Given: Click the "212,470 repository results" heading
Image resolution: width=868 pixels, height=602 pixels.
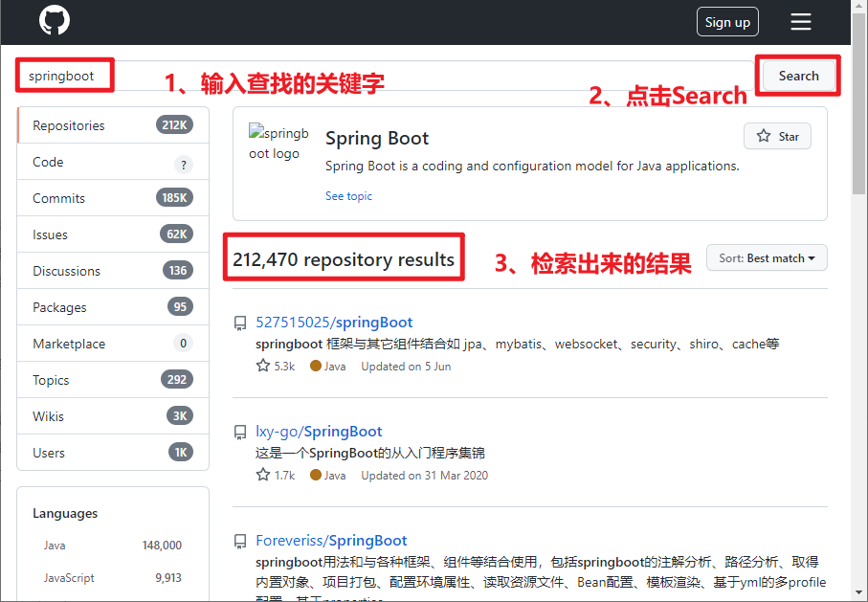Looking at the screenshot, I should point(344,259).
